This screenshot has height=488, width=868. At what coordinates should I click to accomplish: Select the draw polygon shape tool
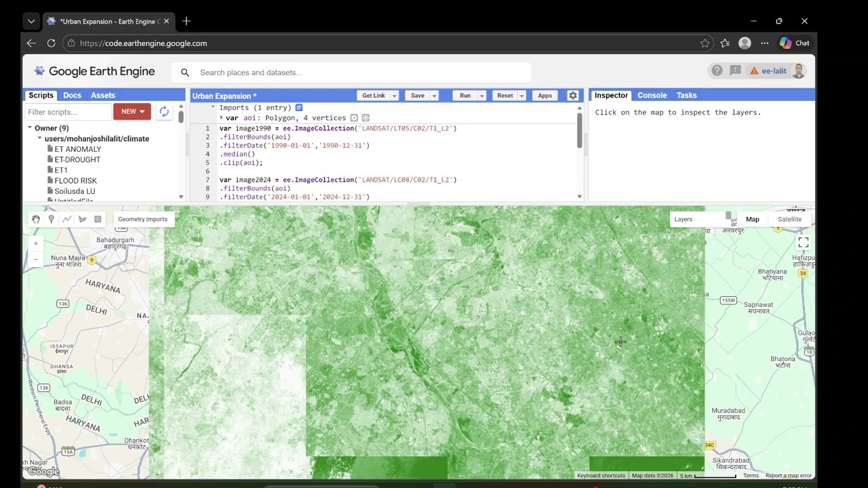click(x=82, y=219)
